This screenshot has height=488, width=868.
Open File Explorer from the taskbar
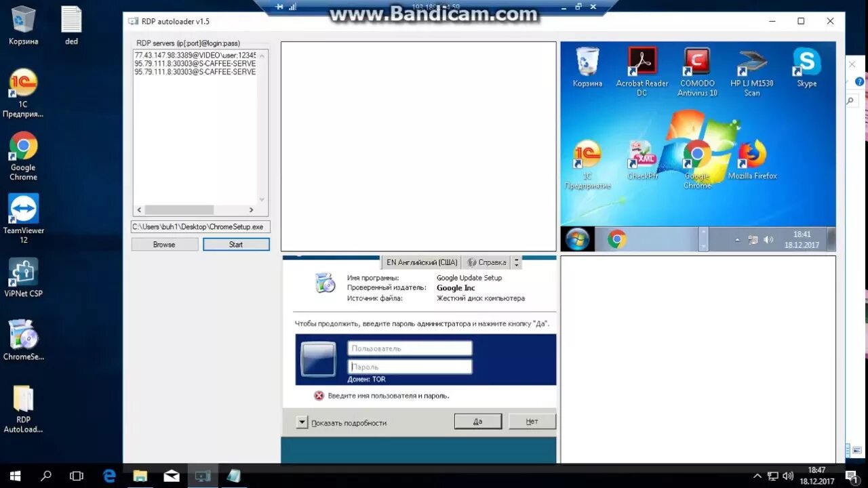[140, 476]
